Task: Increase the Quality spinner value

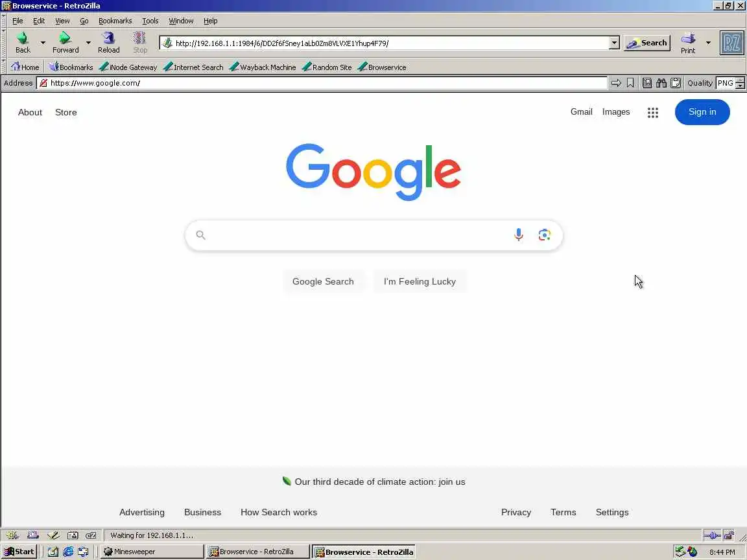Action: (740, 80)
